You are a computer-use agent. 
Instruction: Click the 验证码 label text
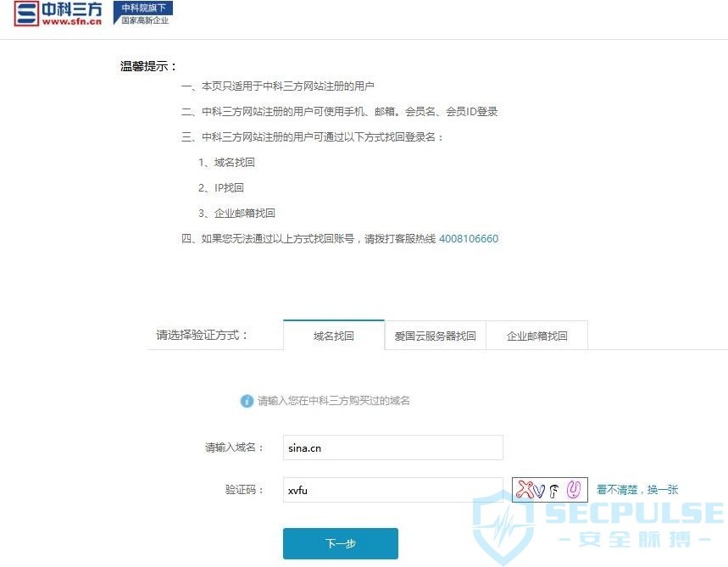(x=244, y=489)
